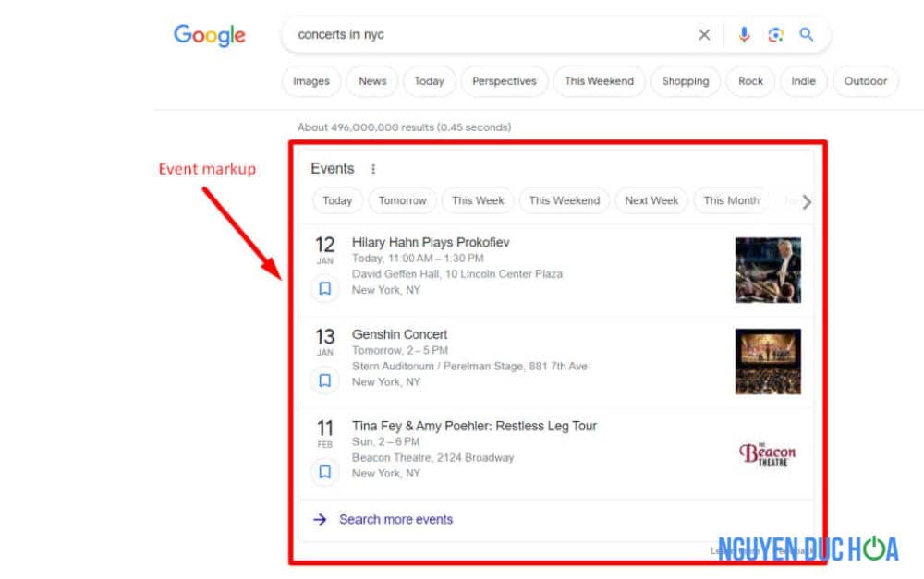Select top This Weekend filter chip
Viewport: 924px width, 579px height.
point(600,81)
